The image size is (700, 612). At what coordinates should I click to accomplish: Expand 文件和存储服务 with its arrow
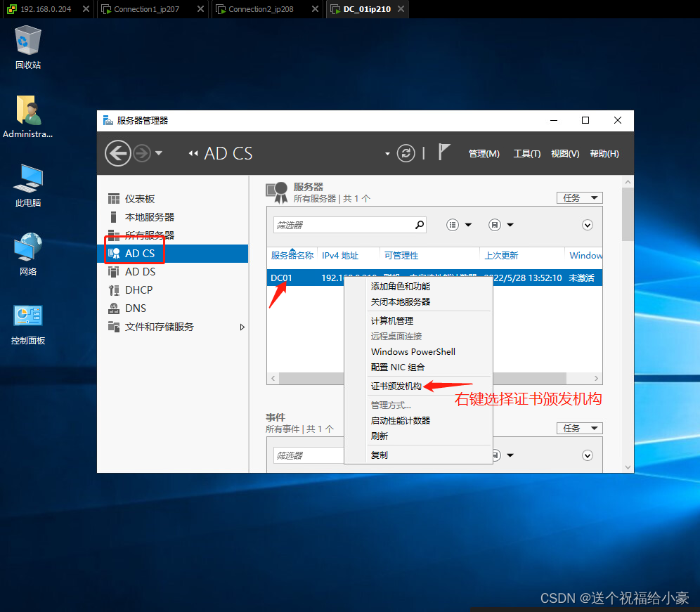(242, 327)
